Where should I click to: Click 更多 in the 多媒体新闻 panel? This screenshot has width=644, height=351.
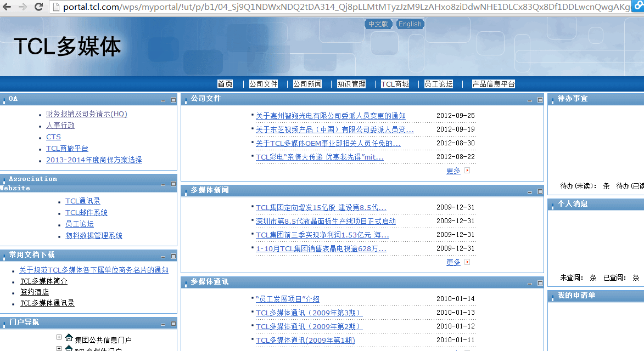pos(453,262)
